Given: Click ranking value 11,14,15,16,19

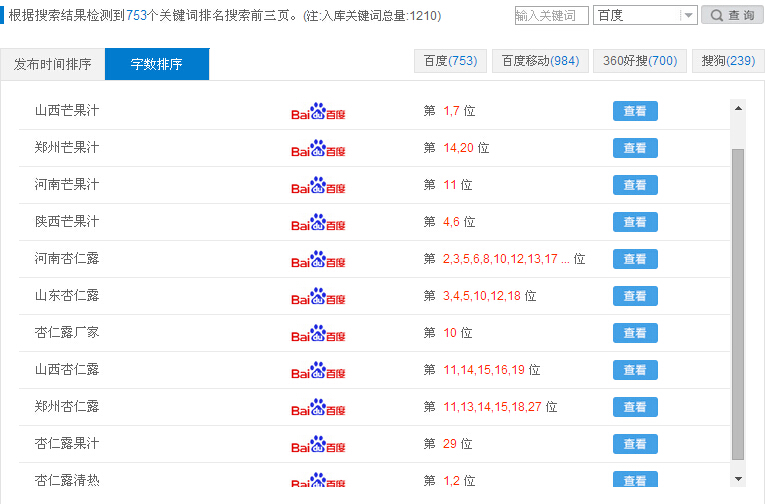Looking at the screenshot, I should tap(484, 370).
